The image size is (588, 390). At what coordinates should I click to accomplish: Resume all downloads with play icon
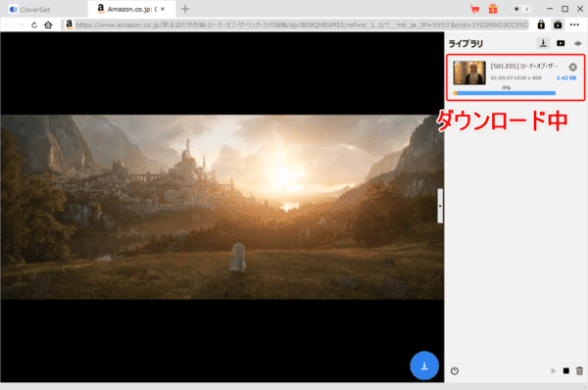coord(553,370)
